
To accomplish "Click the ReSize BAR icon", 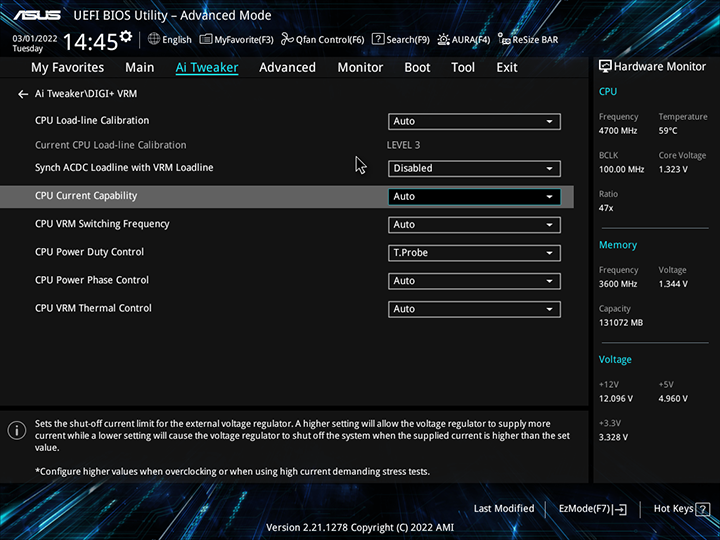I will pyautogui.click(x=505, y=40).
